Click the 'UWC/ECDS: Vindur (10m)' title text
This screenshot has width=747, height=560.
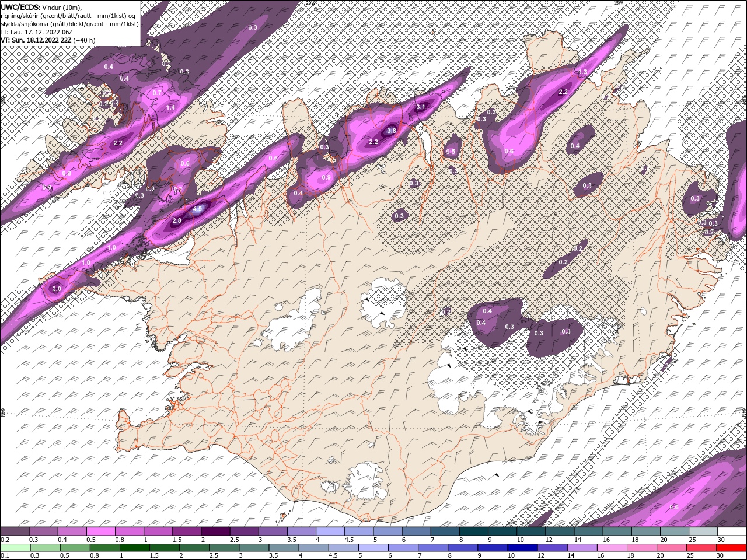[x=41, y=7]
